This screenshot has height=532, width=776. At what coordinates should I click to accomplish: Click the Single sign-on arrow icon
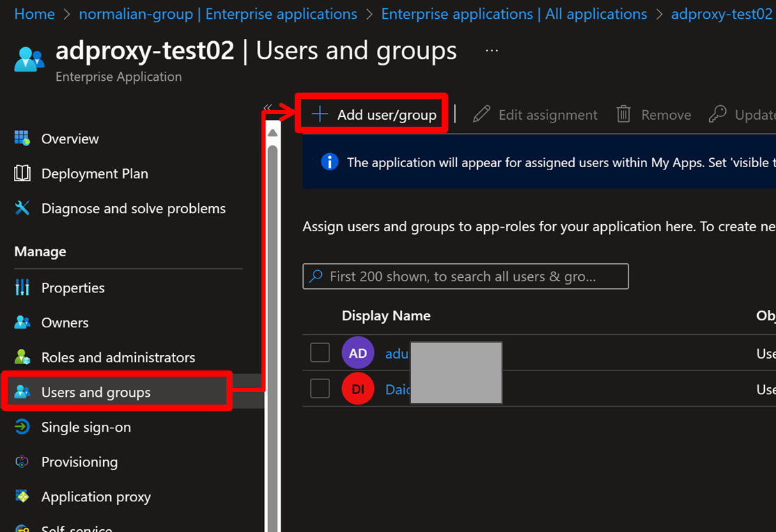click(x=22, y=427)
